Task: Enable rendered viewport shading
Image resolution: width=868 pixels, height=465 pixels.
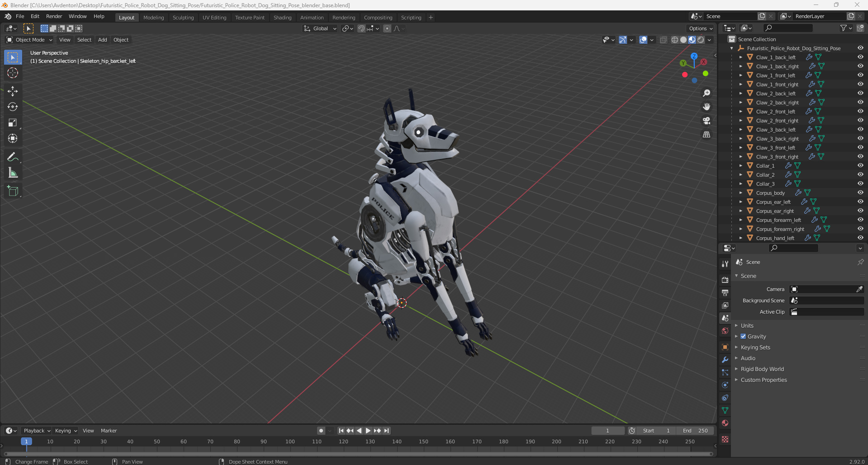Action: tap(701, 40)
